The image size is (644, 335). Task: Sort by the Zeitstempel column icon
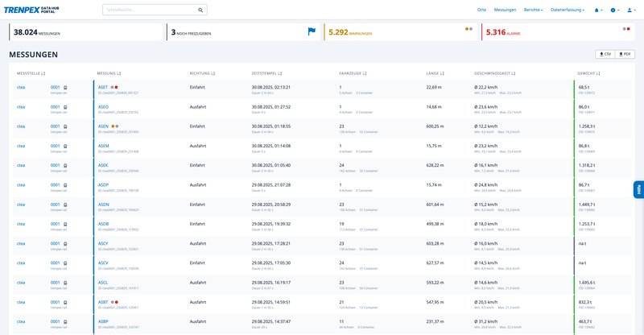(x=279, y=73)
